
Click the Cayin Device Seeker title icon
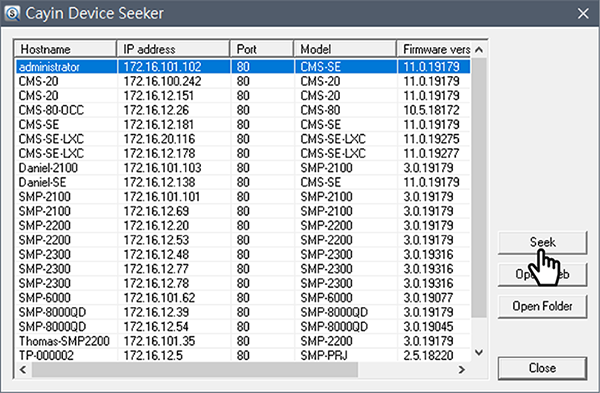pyautogui.click(x=12, y=13)
